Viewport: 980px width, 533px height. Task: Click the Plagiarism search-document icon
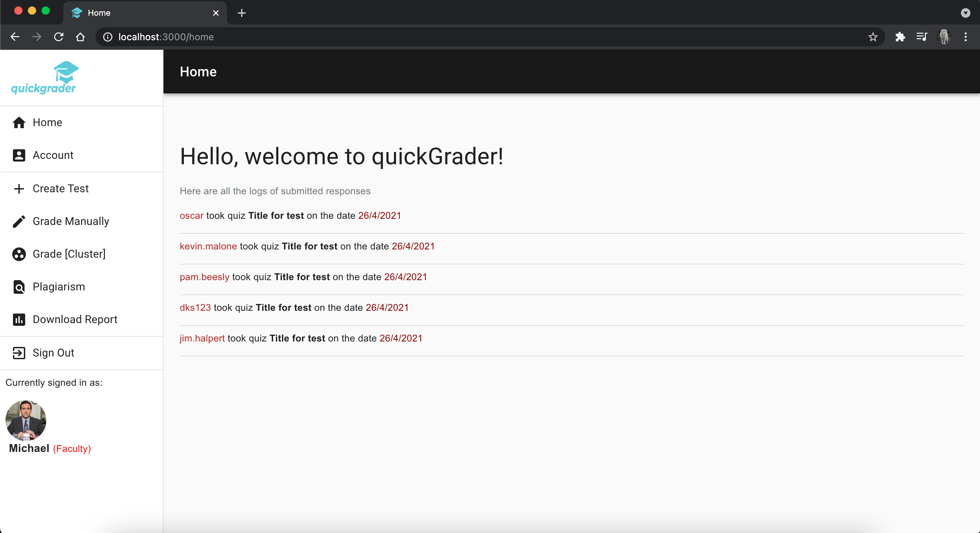click(x=19, y=287)
